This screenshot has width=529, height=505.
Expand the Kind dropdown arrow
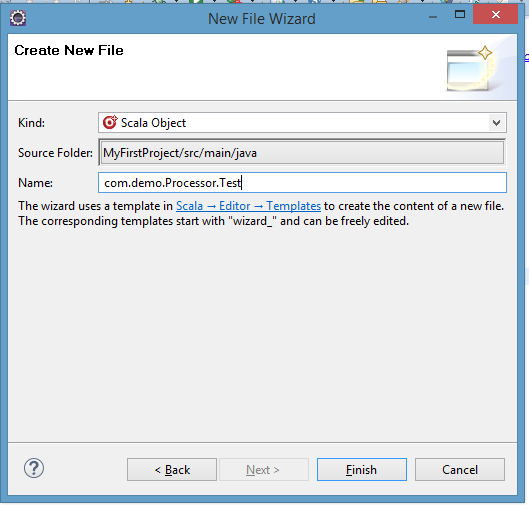(x=496, y=123)
